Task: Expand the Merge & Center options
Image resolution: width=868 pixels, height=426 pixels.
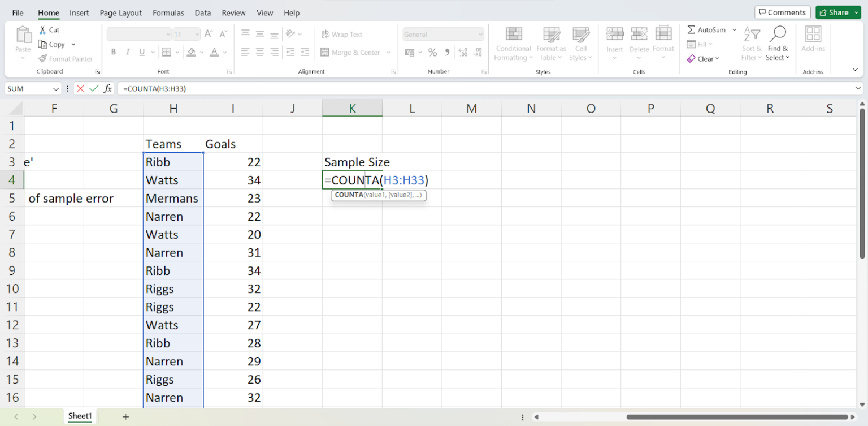Action: [x=388, y=52]
